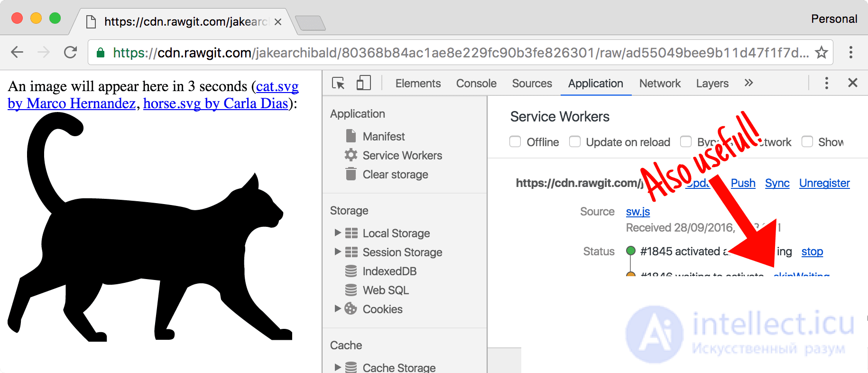This screenshot has height=373, width=868.
Task: Open horse.svg by Carla Dias link
Action: (x=216, y=103)
